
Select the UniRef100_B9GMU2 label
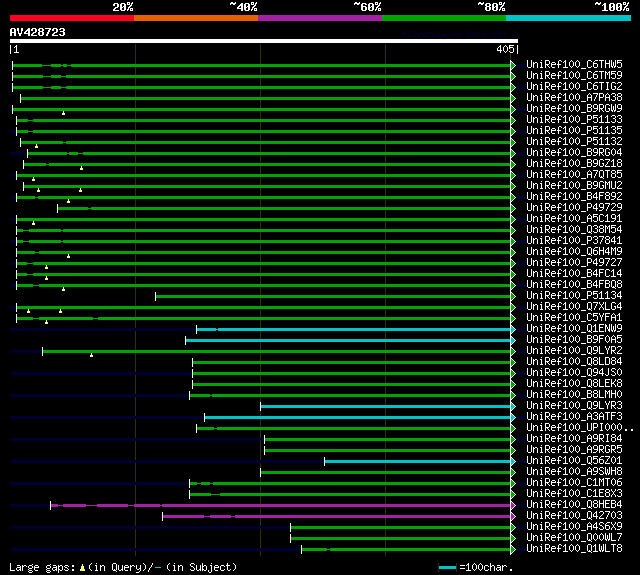click(x=574, y=186)
